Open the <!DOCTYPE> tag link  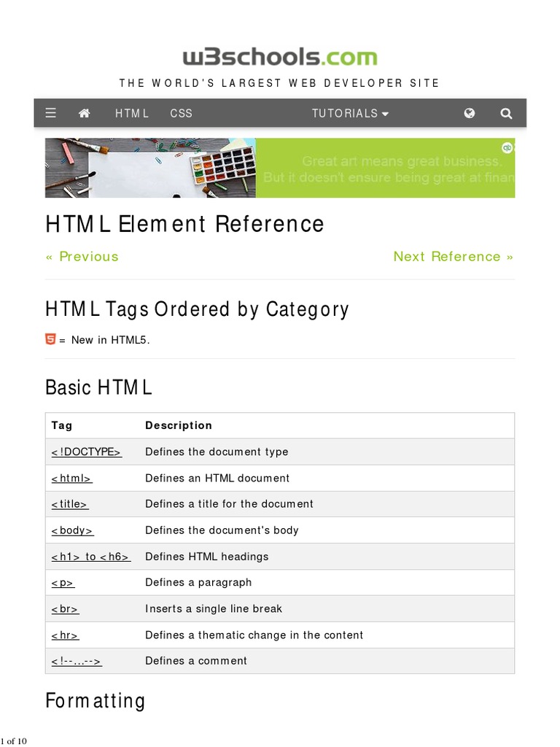tap(86, 452)
